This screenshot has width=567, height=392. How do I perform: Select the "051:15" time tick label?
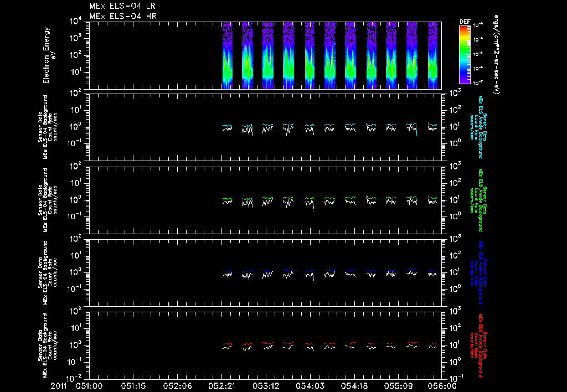click(x=133, y=386)
